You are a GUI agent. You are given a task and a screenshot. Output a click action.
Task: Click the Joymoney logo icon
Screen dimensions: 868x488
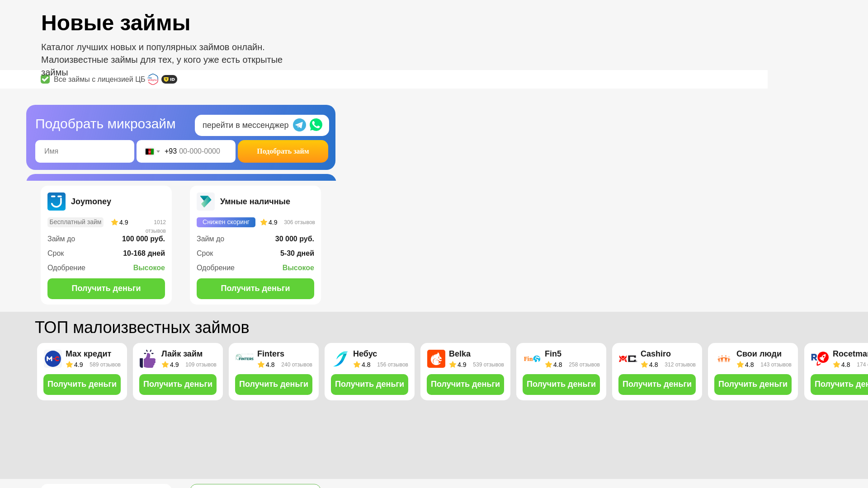tap(57, 202)
